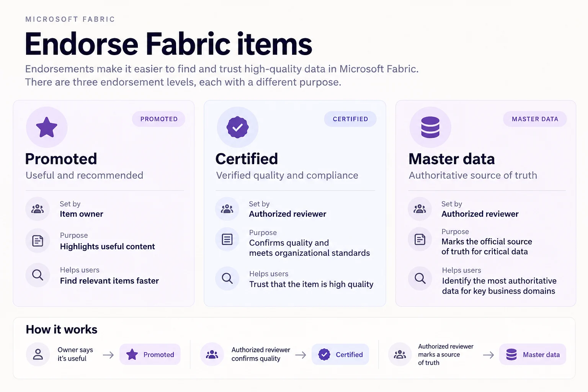Click the MASTER DATA badge pill on the third card
588x392 pixels.
click(535, 119)
